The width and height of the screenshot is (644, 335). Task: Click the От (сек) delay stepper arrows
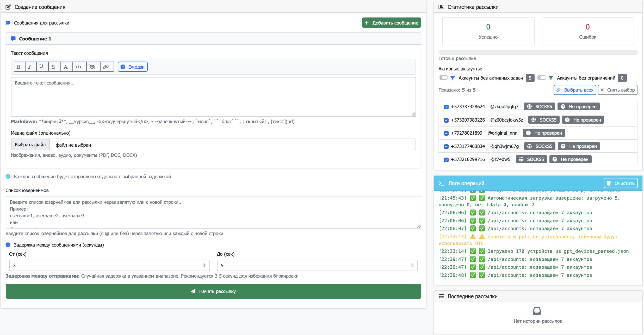click(204, 265)
